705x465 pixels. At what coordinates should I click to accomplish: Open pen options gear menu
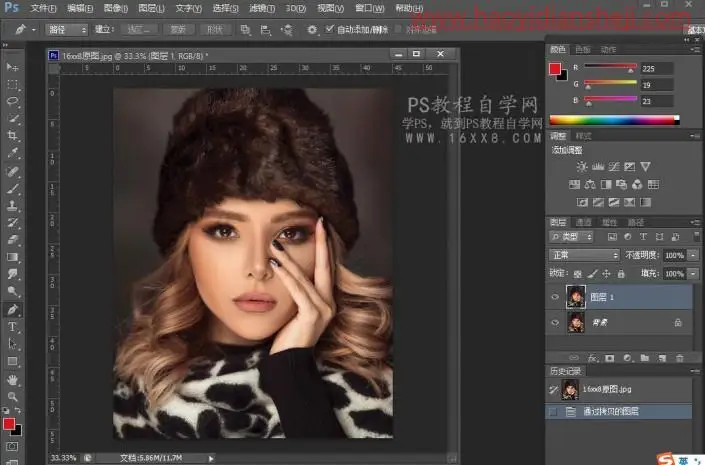coord(312,30)
